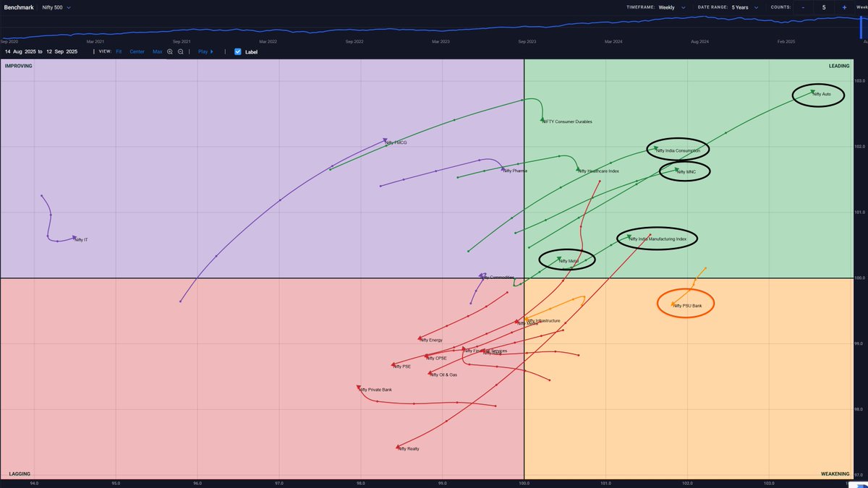The height and width of the screenshot is (488, 868).
Task: Click the Nifty IT label text
Action: tap(82, 240)
